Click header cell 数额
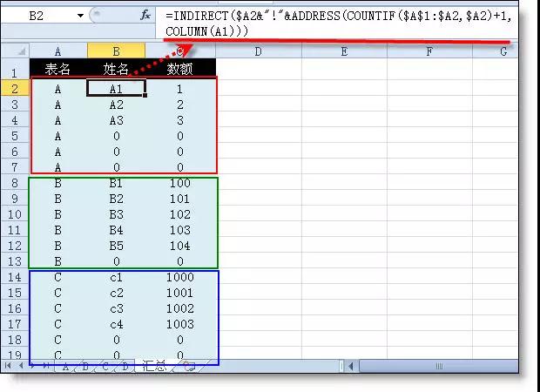 click(x=179, y=69)
